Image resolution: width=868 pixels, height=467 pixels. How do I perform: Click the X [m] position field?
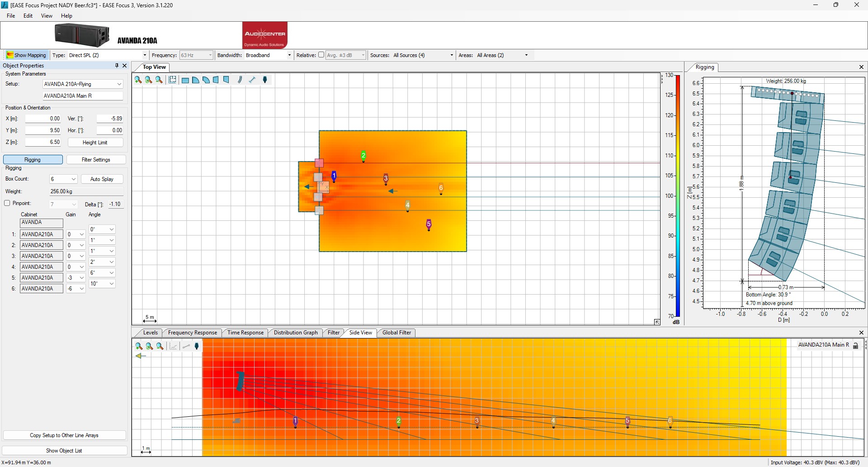(x=43, y=119)
